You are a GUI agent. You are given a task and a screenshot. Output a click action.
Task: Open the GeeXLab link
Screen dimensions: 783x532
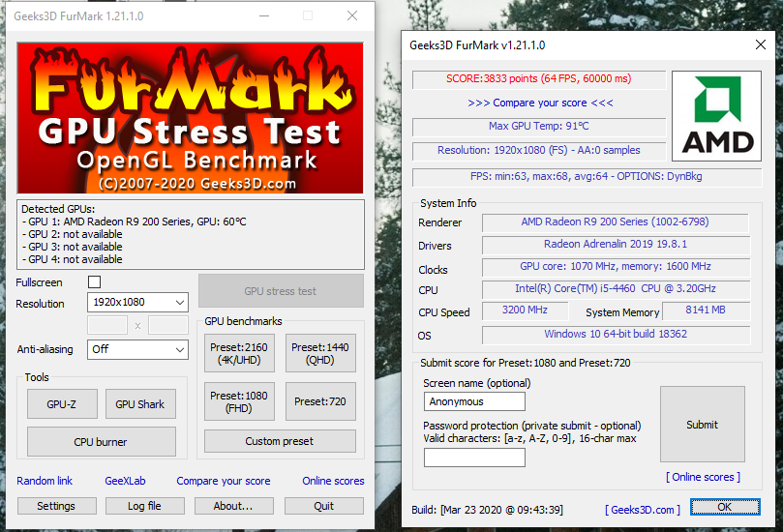pos(126,481)
